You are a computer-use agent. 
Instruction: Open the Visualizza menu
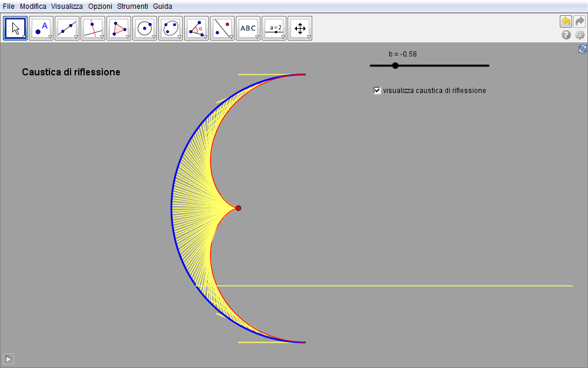66,6
